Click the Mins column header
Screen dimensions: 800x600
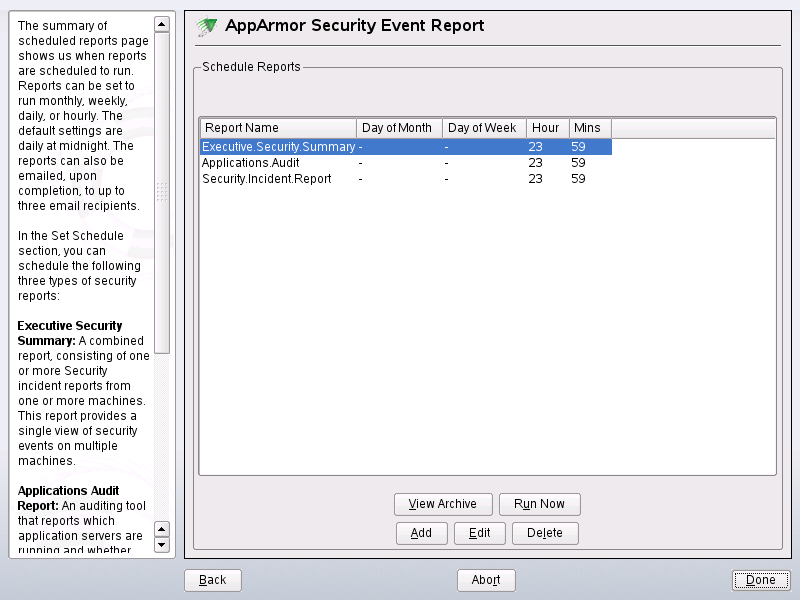[x=589, y=127]
